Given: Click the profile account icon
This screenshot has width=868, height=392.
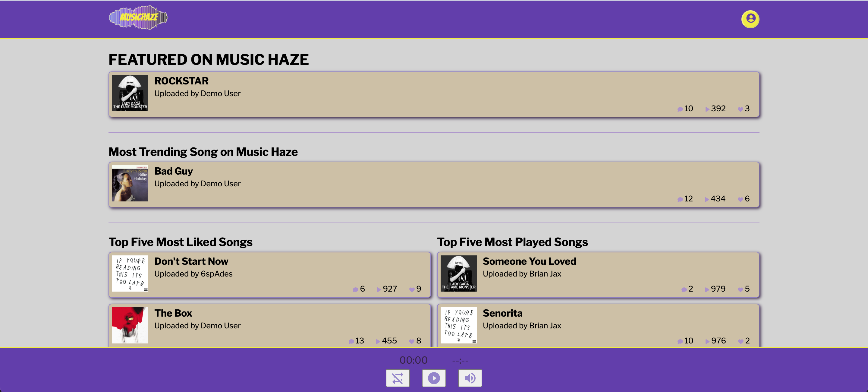Looking at the screenshot, I should [x=750, y=19].
